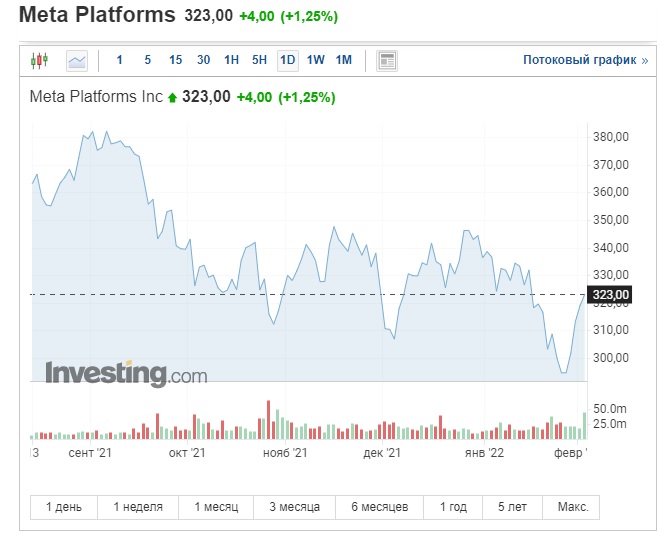Click the green up arrow beside Meta Platforms Inc
This screenshot has height=546, width=670.
pos(172,98)
